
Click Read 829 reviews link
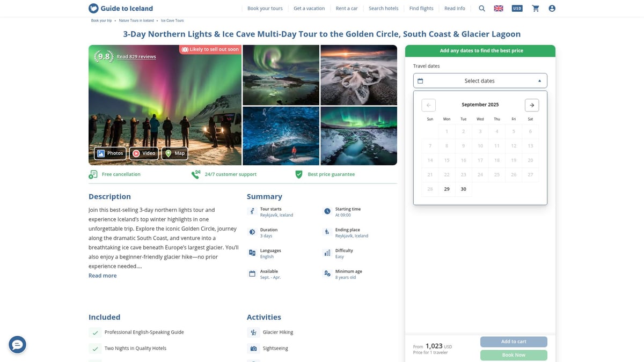point(136,57)
